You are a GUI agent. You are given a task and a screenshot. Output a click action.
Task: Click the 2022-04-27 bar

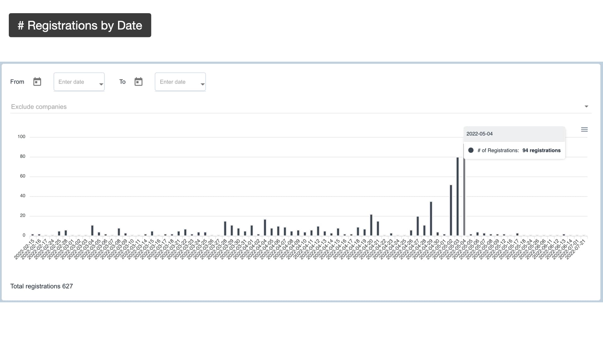[418, 226]
